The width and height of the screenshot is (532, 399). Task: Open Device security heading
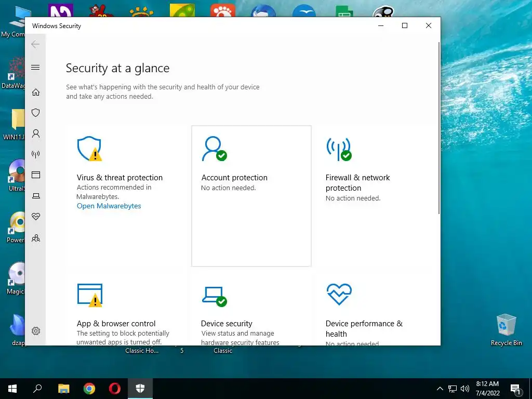point(227,323)
